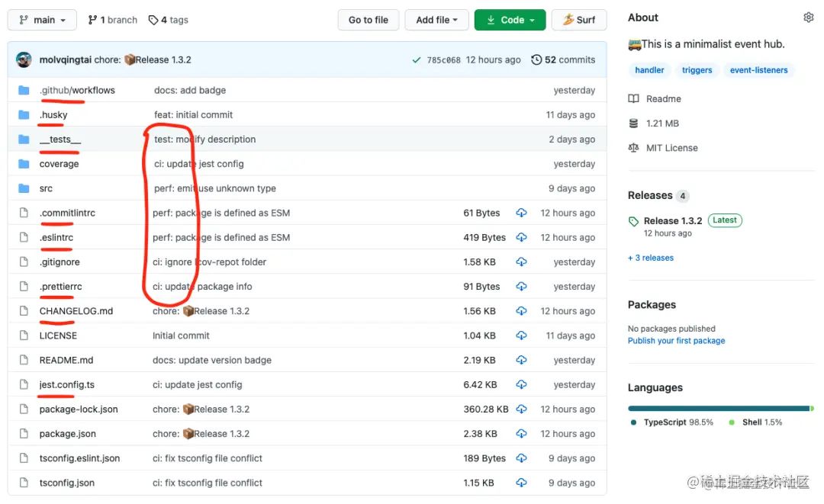The width and height of the screenshot is (824, 504).
Task: Click the src folder icon
Action: (x=24, y=188)
